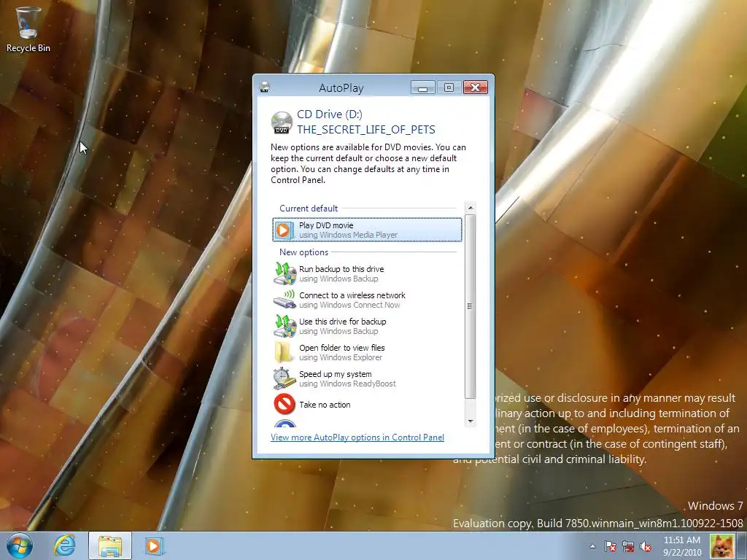
Task: Click the muted volume tray icon
Action: point(646,546)
